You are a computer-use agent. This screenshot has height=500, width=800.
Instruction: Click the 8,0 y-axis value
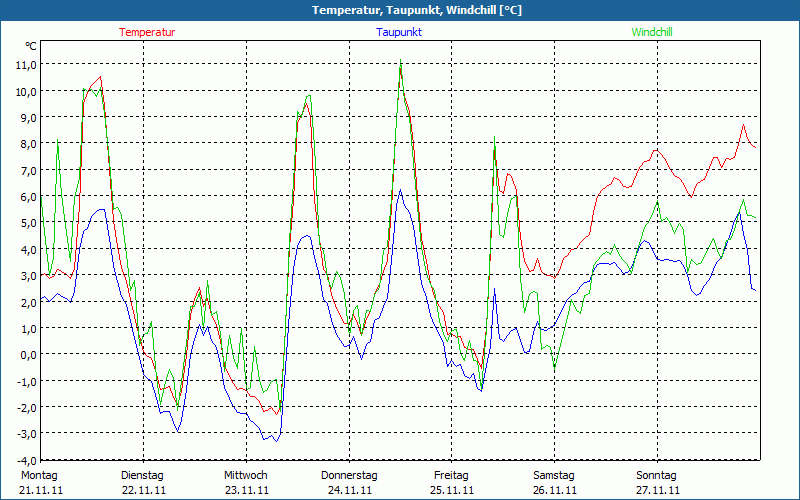coord(29,144)
